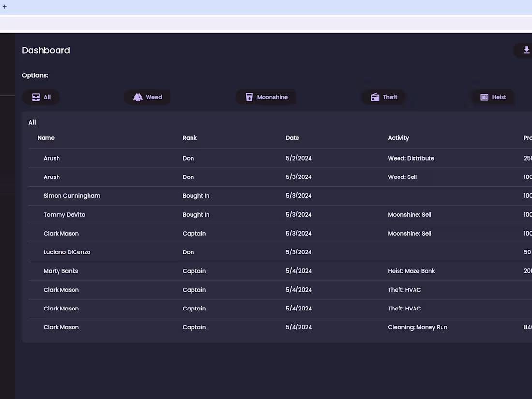
Task: Click Marty Banks' Captain rank cell
Action: [194, 271]
